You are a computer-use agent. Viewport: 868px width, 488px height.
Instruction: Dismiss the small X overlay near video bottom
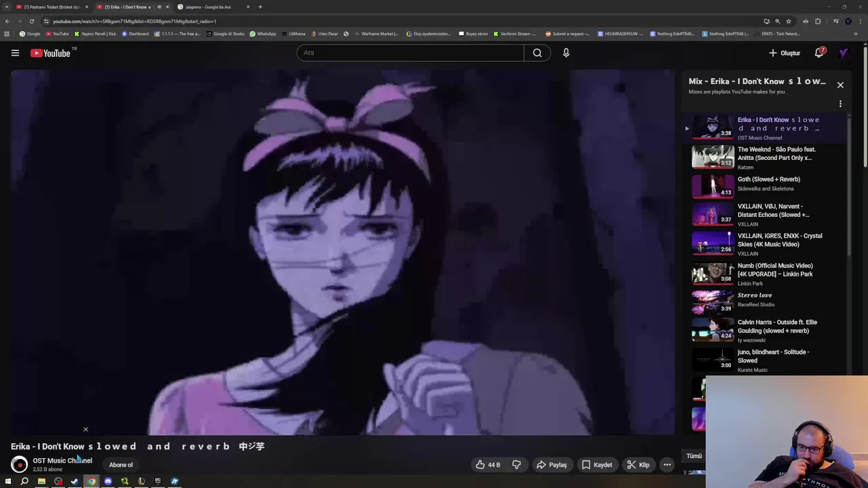85,429
